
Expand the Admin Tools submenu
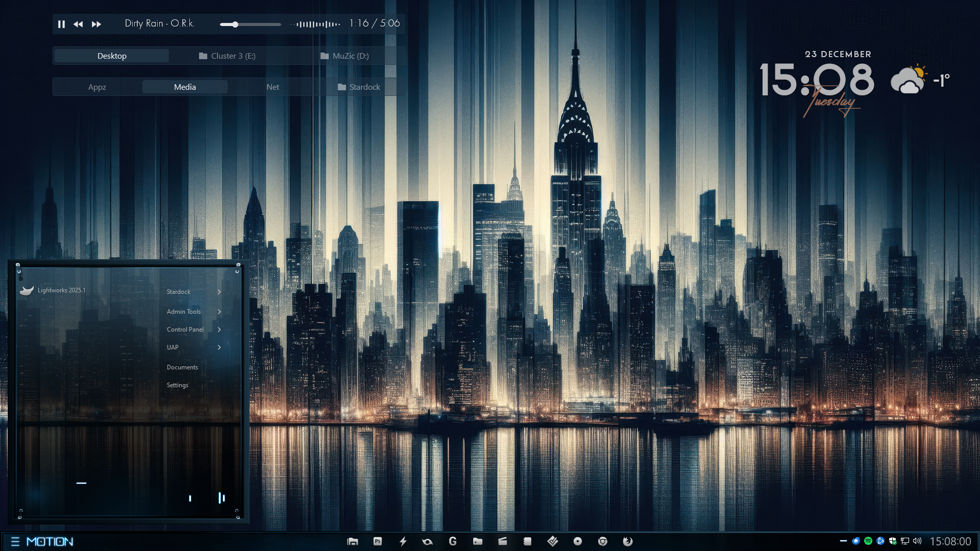click(219, 312)
